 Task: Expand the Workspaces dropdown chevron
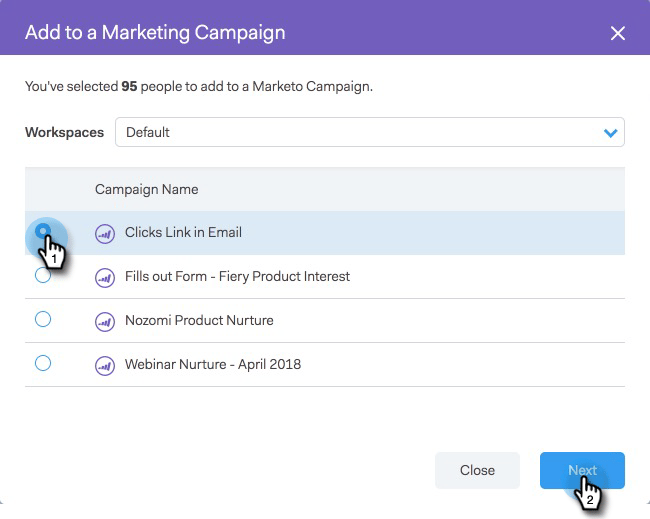pyautogui.click(x=609, y=133)
